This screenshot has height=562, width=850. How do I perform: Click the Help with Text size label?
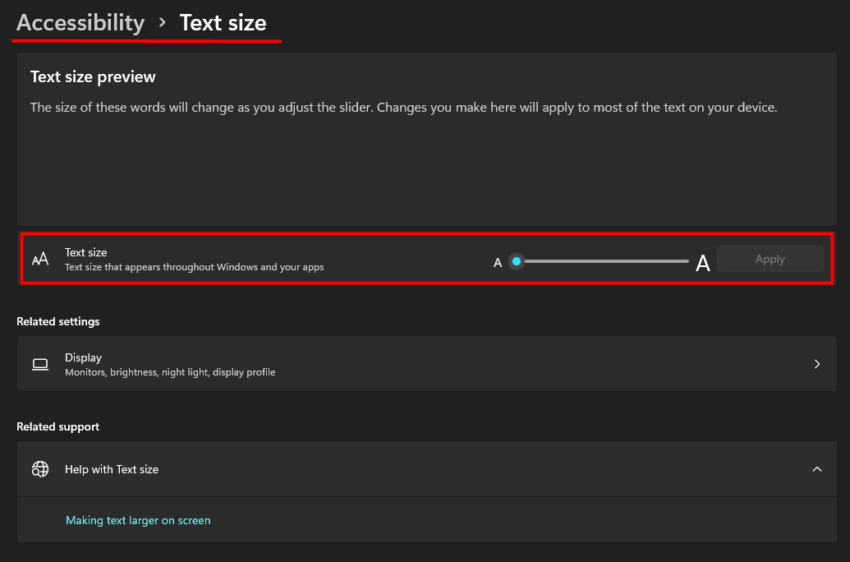tap(112, 469)
